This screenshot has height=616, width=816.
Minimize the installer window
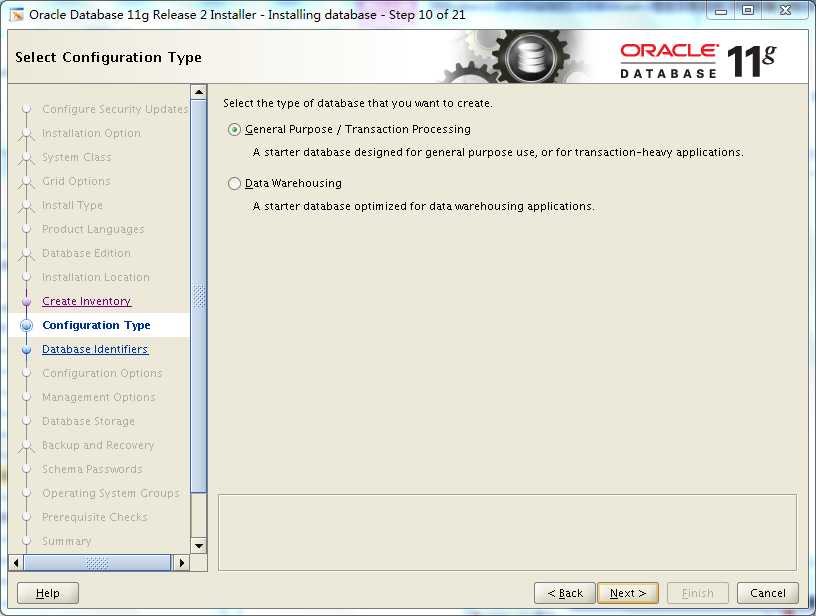[721, 10]
